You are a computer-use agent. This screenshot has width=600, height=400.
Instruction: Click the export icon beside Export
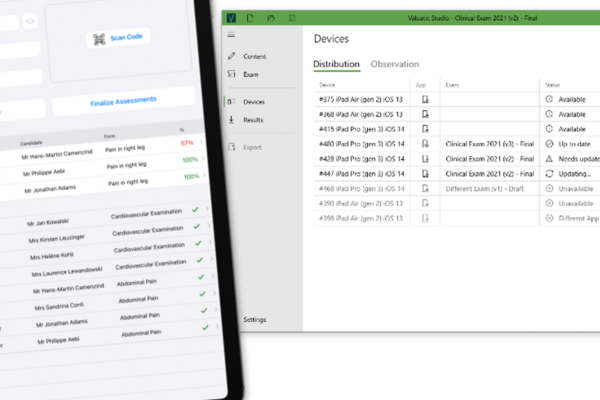click(x=232, y=147)
